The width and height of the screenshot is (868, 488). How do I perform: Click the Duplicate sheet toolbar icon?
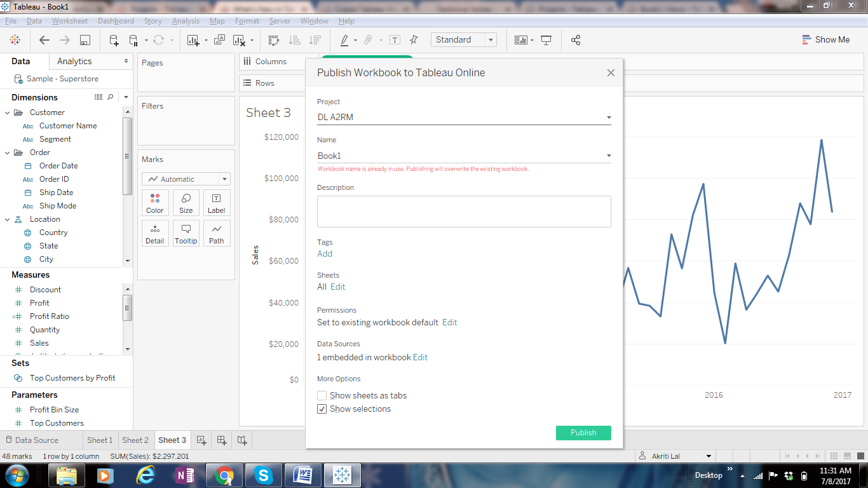pyautogui.click(x=219, y=40)
